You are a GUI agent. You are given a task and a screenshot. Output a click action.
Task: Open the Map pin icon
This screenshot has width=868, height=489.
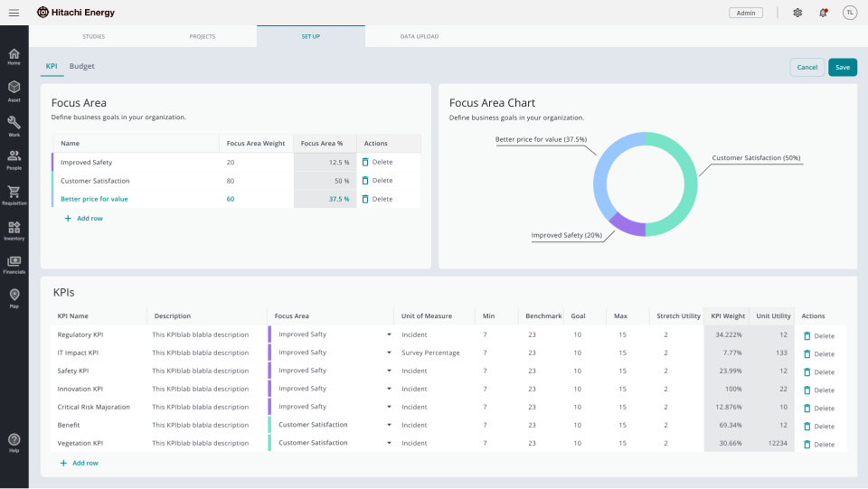click(x=14, y=297)
